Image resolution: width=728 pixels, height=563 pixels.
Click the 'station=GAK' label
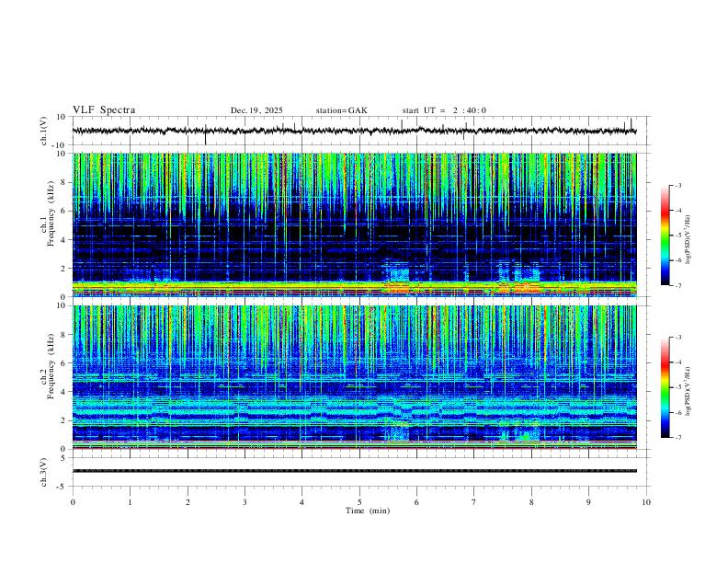click(341, 110)
